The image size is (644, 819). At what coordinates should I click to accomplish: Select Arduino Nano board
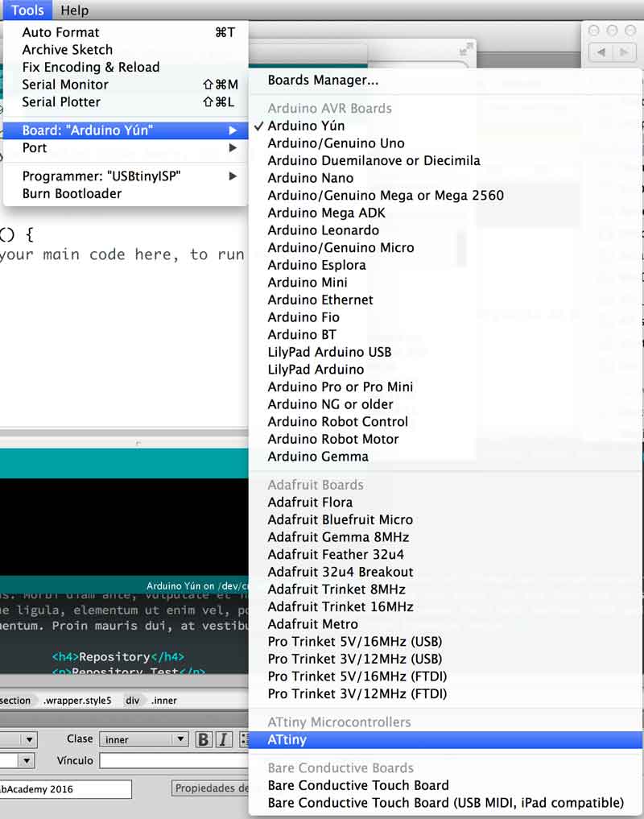[445, 178]
